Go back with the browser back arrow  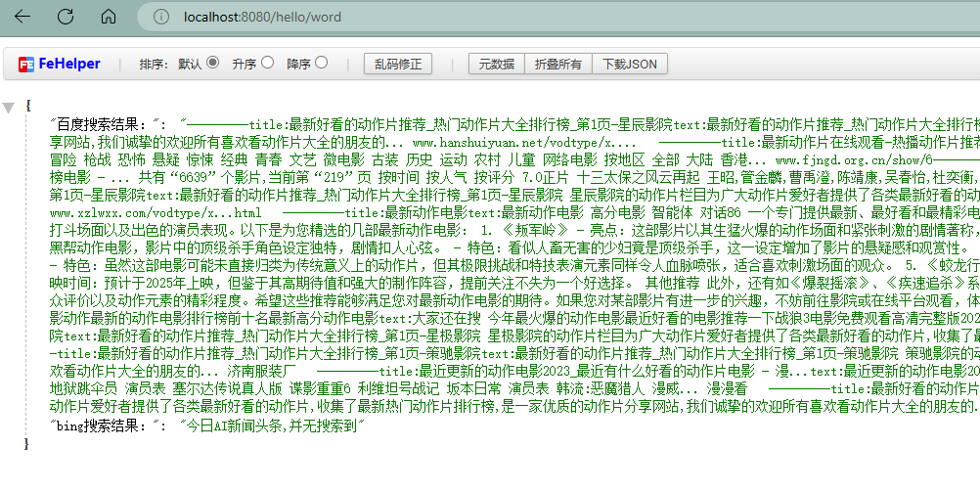coord(22,17)
